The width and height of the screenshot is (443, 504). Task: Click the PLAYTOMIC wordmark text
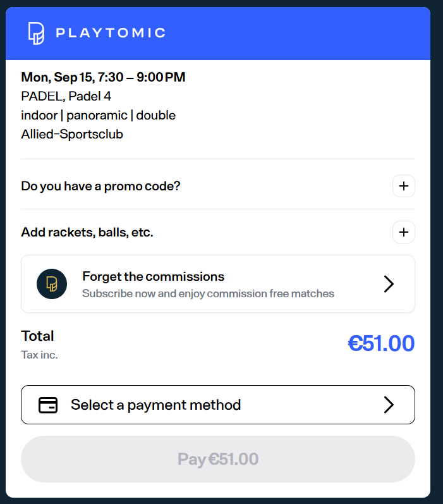pos(111,33)
